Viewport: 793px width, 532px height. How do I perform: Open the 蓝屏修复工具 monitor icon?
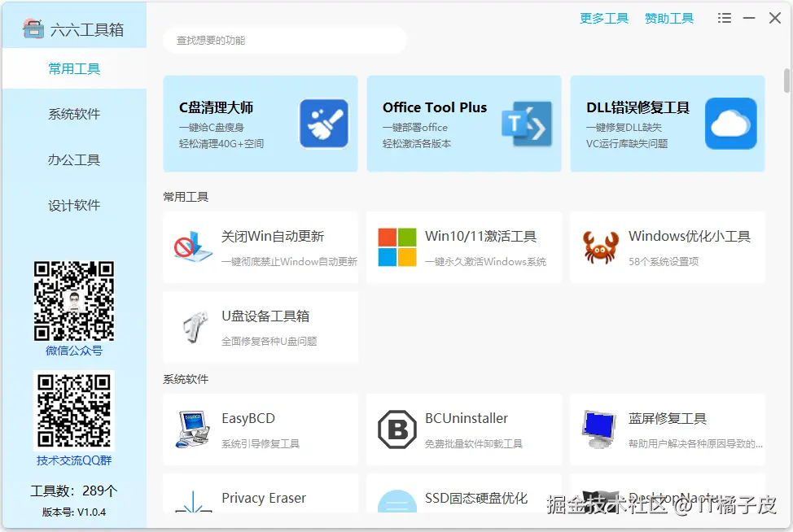coord(599,430)
